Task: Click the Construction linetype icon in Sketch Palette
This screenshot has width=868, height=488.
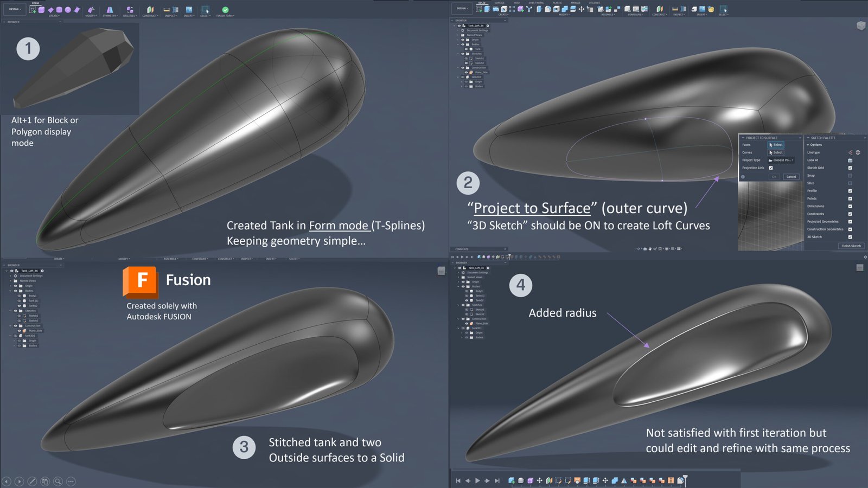Action: pyautogui.click(x=850, y=152)
